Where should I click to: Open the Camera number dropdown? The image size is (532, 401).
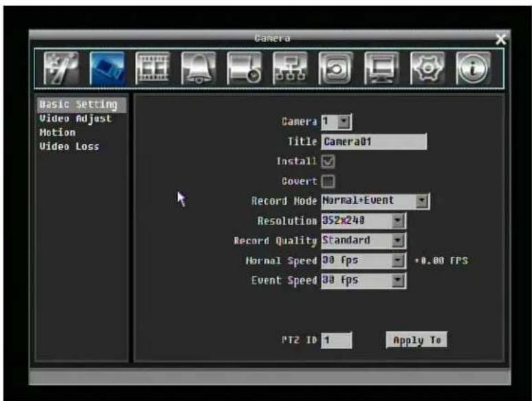click(x=337, y=122)
